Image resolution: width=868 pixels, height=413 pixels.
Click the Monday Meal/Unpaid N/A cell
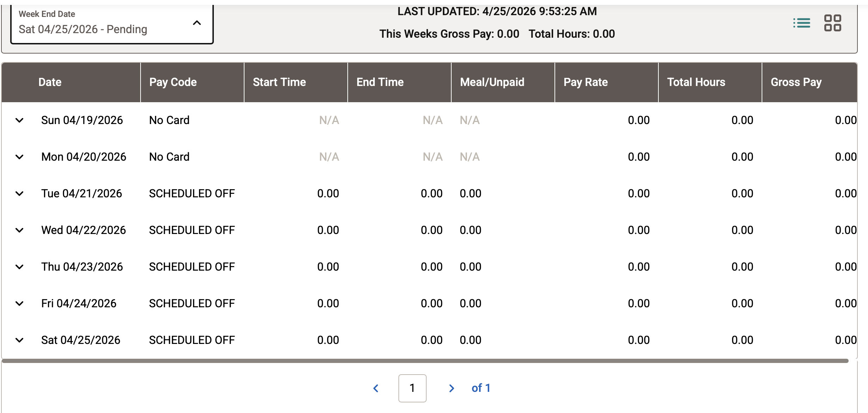click(470, 157)
